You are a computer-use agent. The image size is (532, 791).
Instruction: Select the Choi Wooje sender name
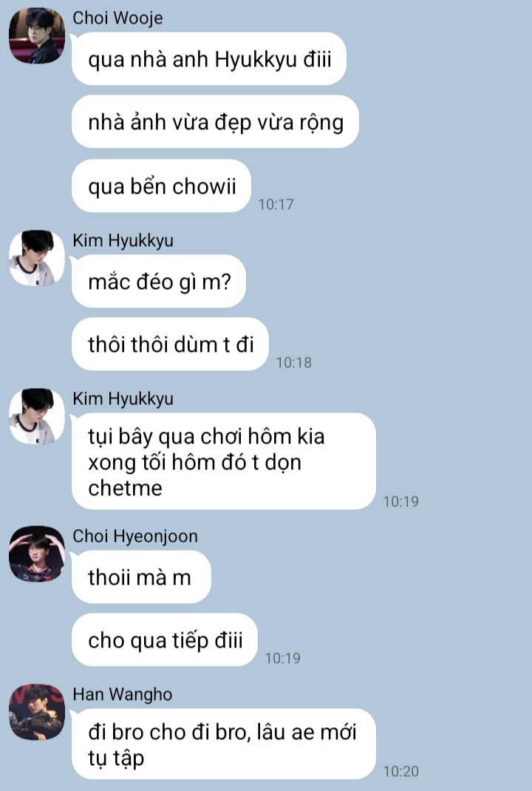[117, 18]
